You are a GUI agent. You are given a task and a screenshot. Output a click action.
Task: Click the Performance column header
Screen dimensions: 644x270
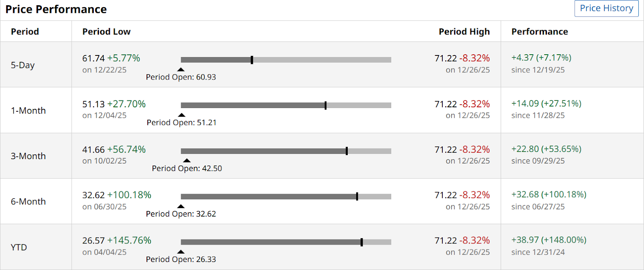pyautogui.click(x=539, y=32)
